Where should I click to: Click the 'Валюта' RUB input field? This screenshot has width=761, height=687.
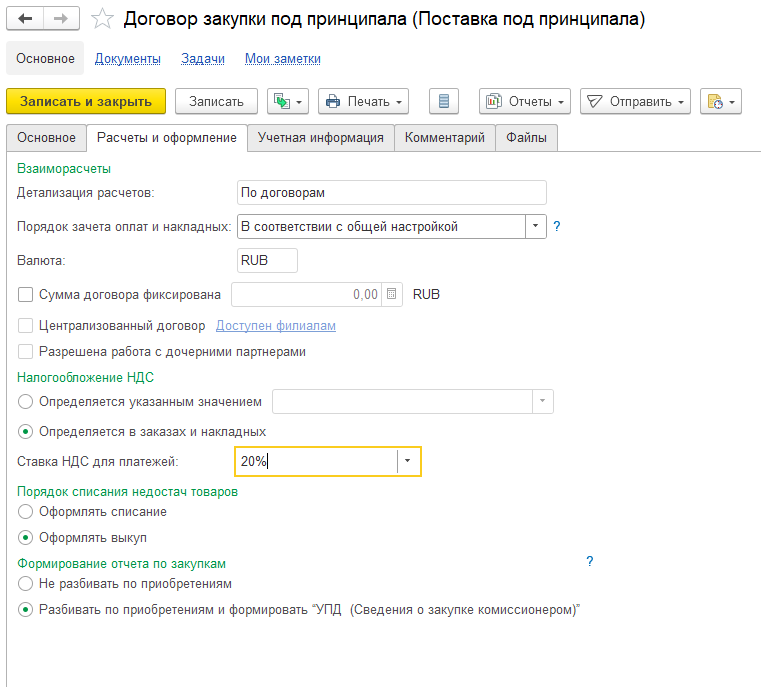coord(267,260)
